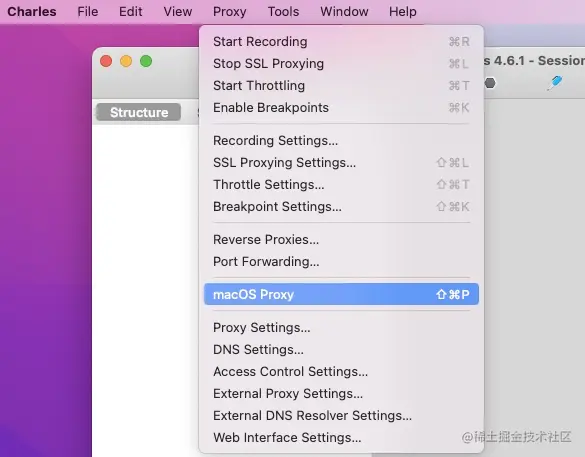Close the Charles window with red button
The height and width of the screenshot is (457, 585).
106,61
